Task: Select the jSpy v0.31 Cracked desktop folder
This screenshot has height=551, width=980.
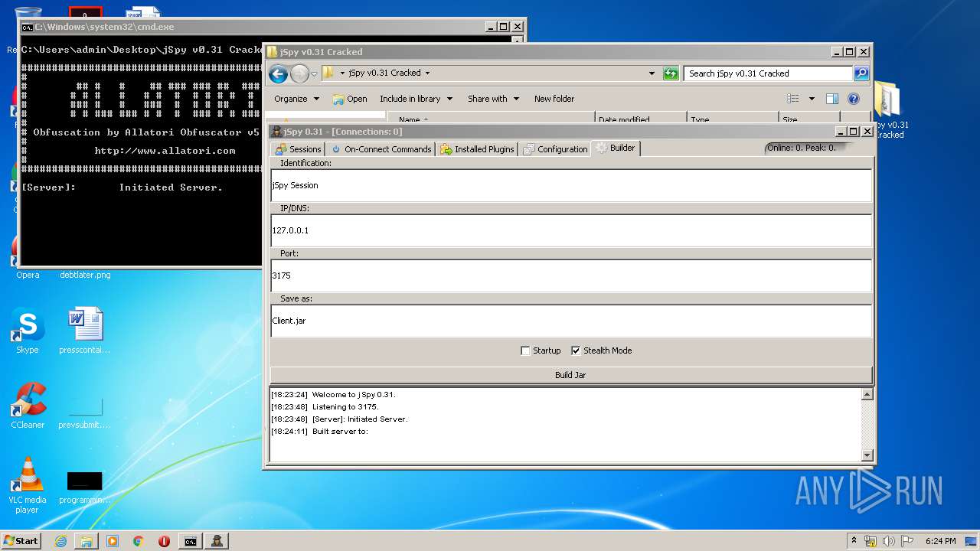Action: pos(889,112)
